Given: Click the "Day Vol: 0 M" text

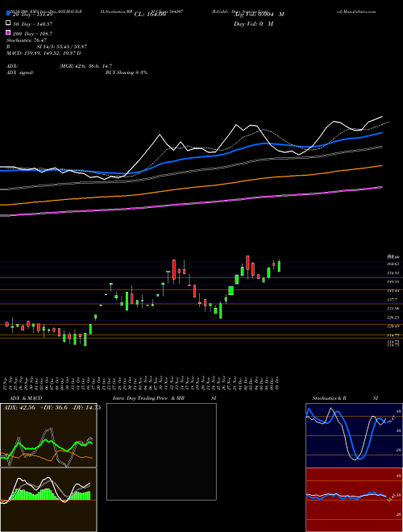Looking at the screenshot, I should pos(253,23).
